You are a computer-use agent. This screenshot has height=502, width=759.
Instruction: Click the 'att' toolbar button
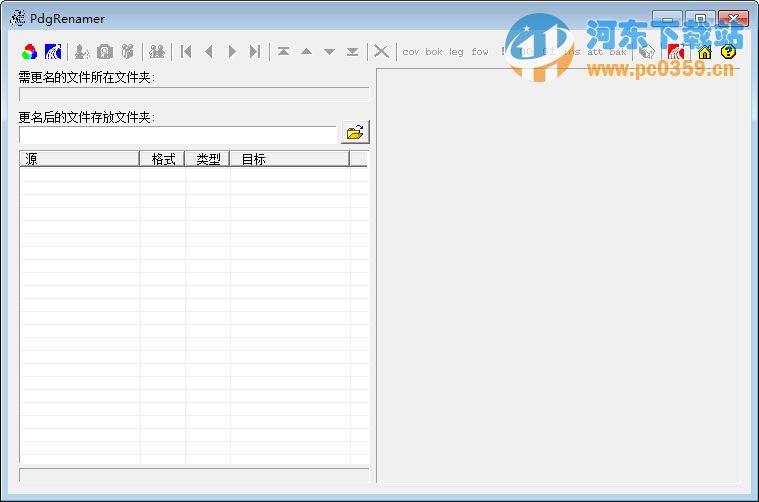click(595, 51)
